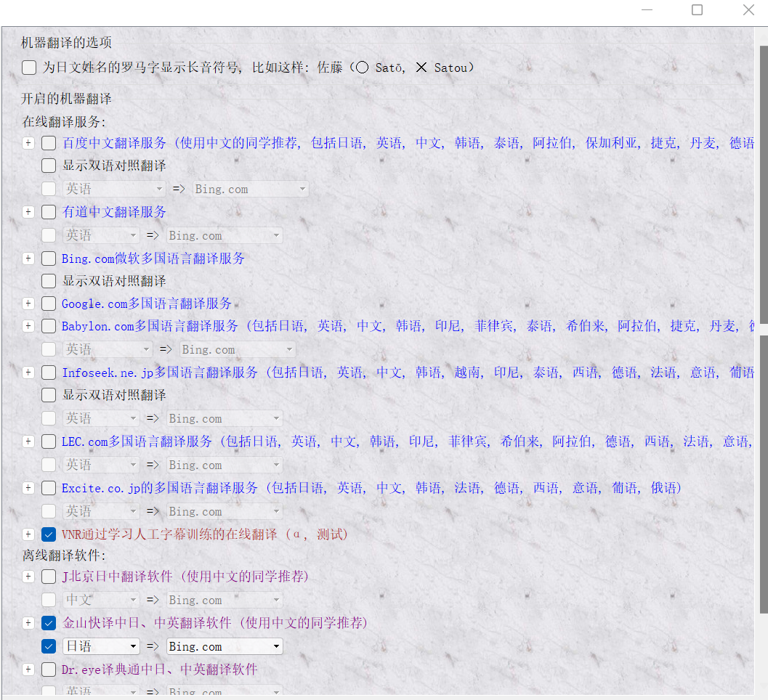The image size is (768, 700).
Task: Expand the Google.com translation plus icon
Action: [x=28, y=304]
